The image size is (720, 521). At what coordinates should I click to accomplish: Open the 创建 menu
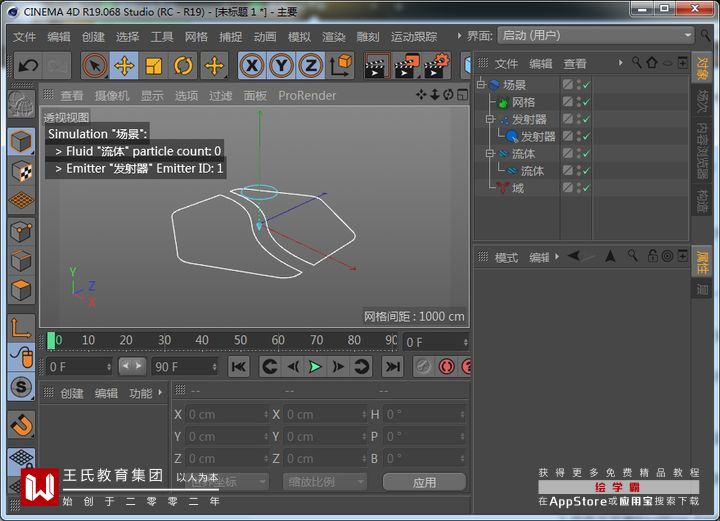(93, 37)
